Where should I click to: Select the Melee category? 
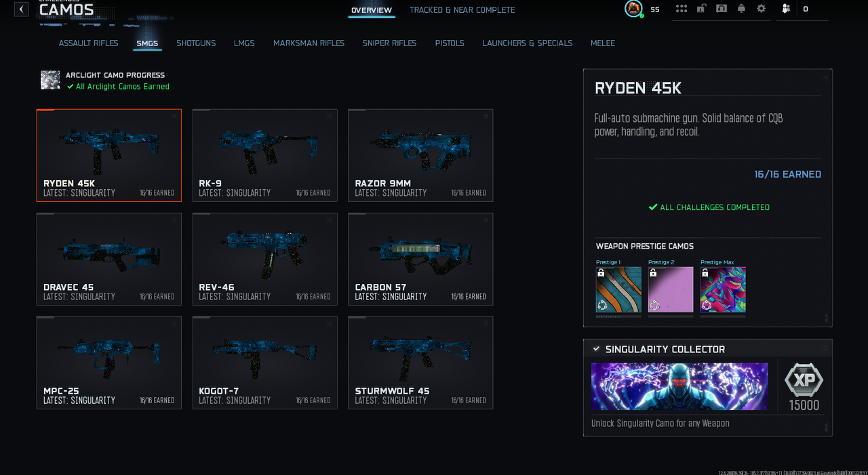(x=603, y=43)
